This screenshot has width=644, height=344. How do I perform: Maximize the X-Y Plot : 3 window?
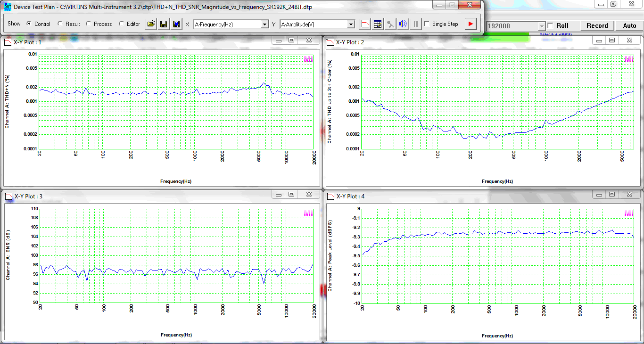pyautogui.click(x=291, y=194)
